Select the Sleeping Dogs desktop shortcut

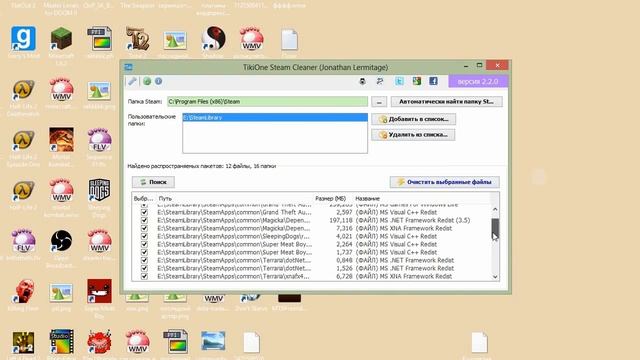click(x=99, y=190)
